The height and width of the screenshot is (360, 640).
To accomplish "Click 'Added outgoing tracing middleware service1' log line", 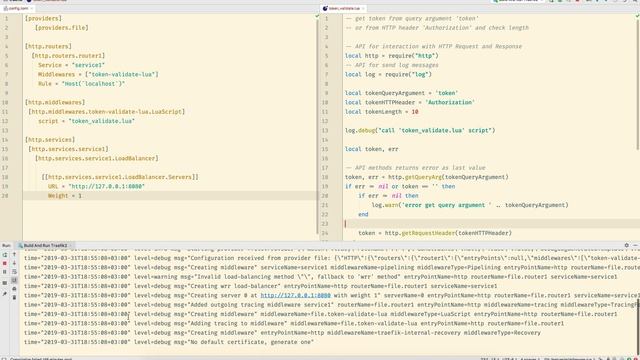I will click(331, 304).
